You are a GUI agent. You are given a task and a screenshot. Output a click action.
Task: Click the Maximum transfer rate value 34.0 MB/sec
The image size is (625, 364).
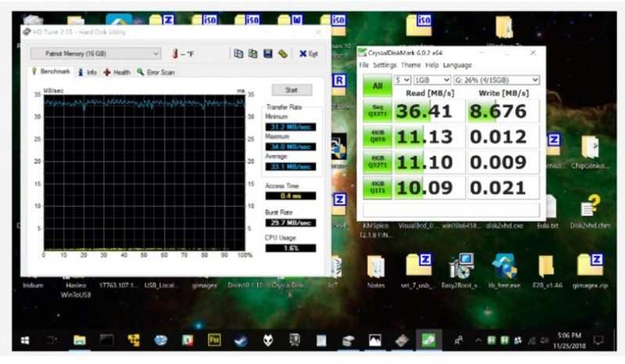291,147
